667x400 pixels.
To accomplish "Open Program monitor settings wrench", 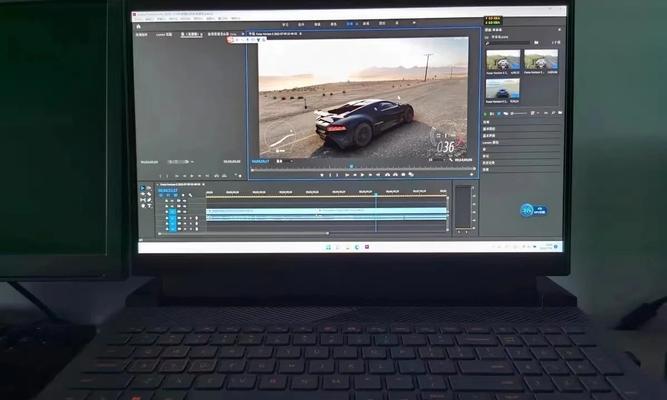I will (x=451, y=160).
